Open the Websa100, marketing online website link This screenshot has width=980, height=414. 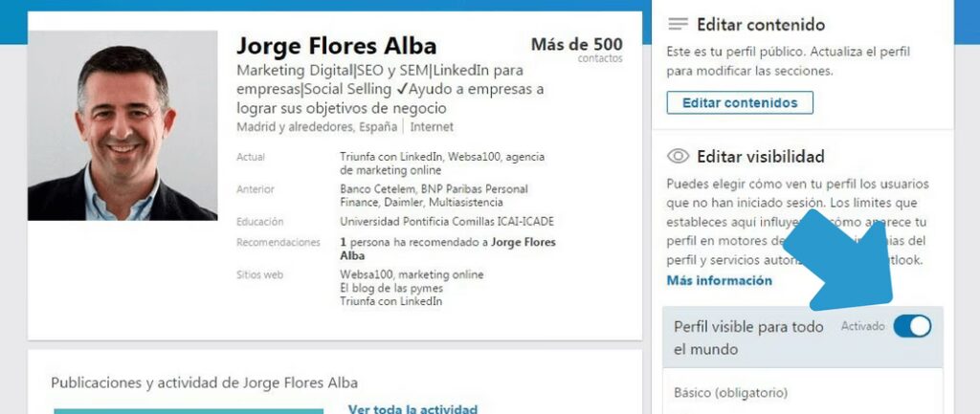click(x=412, y=274)
